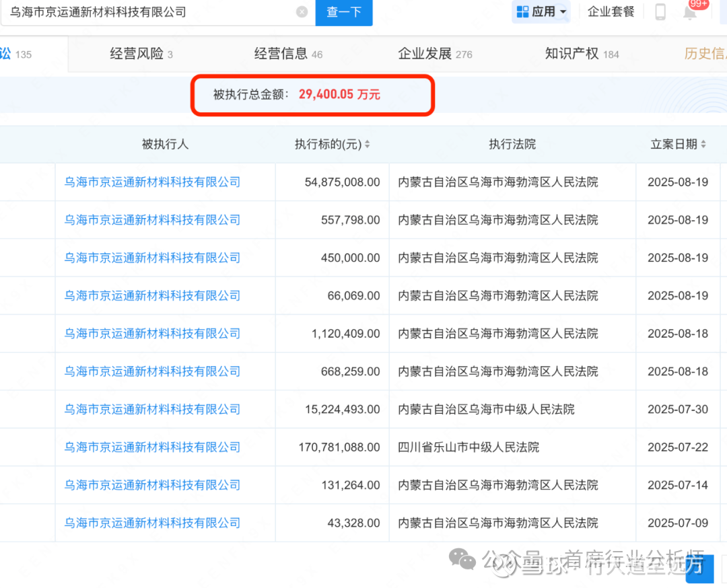Click the 被执行人 column header
727x588 pixels.
pos(165,145)
